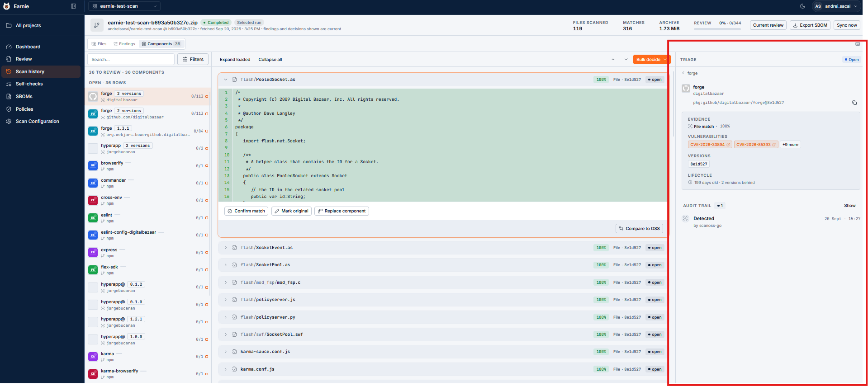Click Mark original button

[x=291, y=211]
